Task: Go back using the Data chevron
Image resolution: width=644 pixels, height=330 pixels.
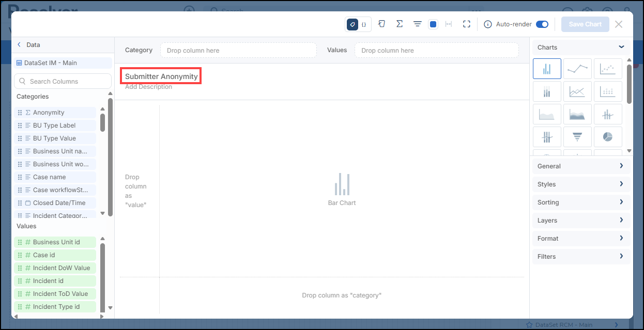Action: pyautogui.click(x=19, y=45)
